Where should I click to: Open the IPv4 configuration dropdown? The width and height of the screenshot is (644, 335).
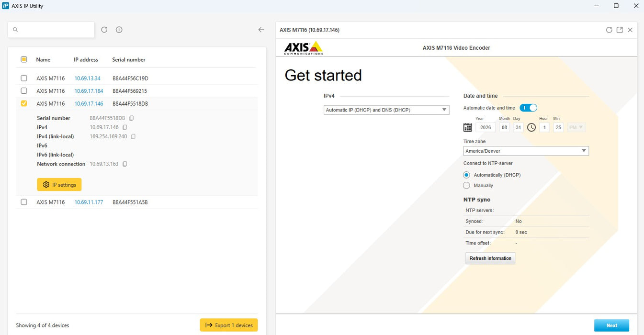tap(386, 110)
